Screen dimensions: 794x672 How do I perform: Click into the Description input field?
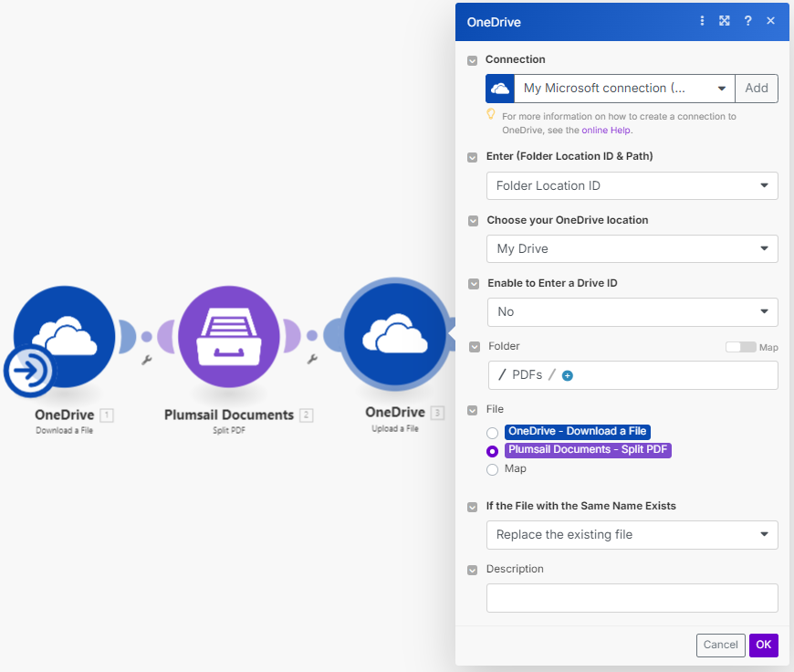[x=632, y=598]
